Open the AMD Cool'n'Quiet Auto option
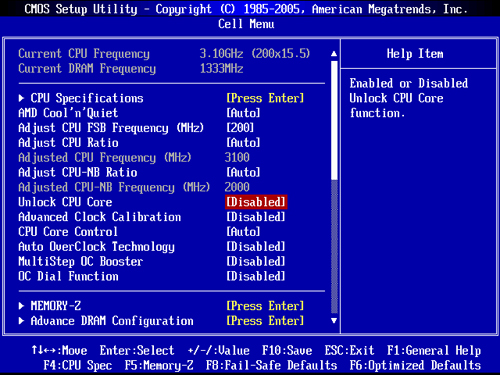The height and width of the screenshot is (375, 500). tap(243, 113)
